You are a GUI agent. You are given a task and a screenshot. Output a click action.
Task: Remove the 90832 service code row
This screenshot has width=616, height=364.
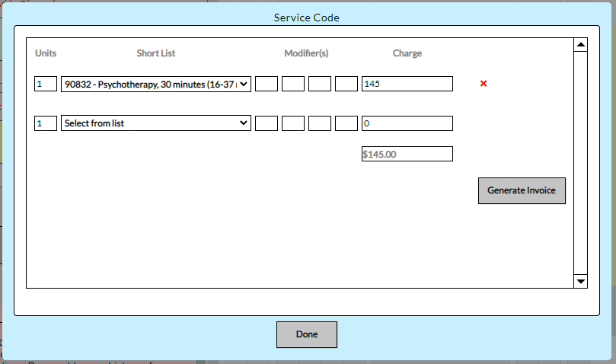484,84
